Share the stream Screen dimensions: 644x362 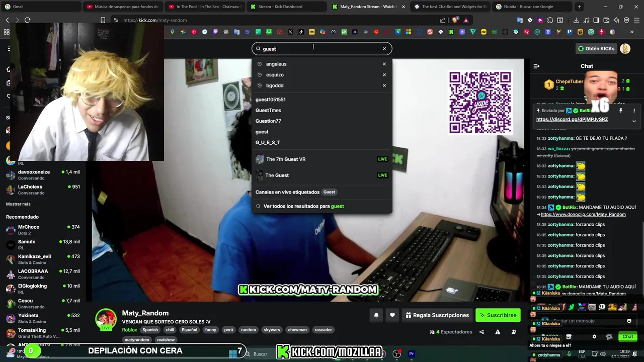point(481,332)
